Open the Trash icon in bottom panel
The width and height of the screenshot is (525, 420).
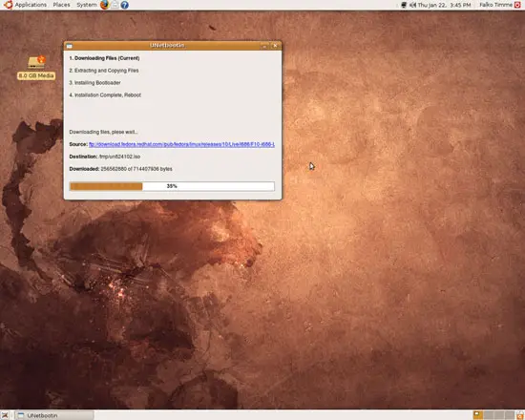[x=520, y=415]
